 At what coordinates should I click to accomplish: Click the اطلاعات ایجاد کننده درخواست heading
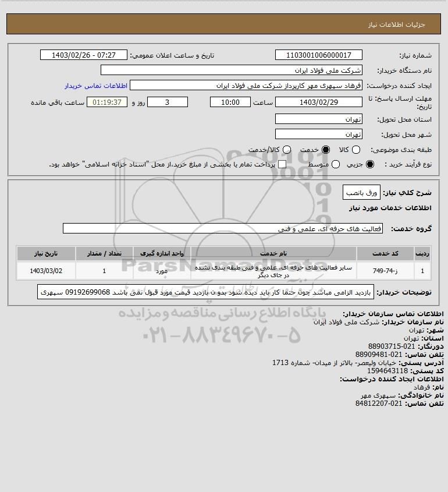tap(392, 379)
